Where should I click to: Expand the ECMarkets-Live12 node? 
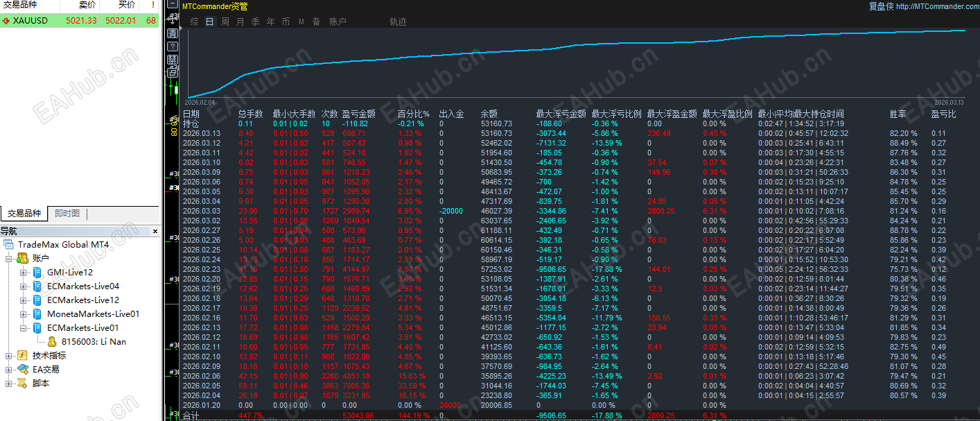[23, 300]
